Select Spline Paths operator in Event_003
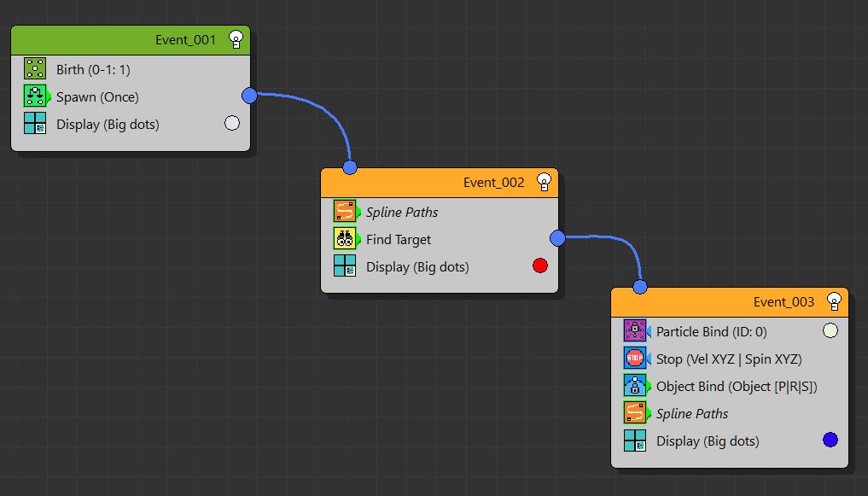This screenshot has width=868, height=496. coord(692,413)
